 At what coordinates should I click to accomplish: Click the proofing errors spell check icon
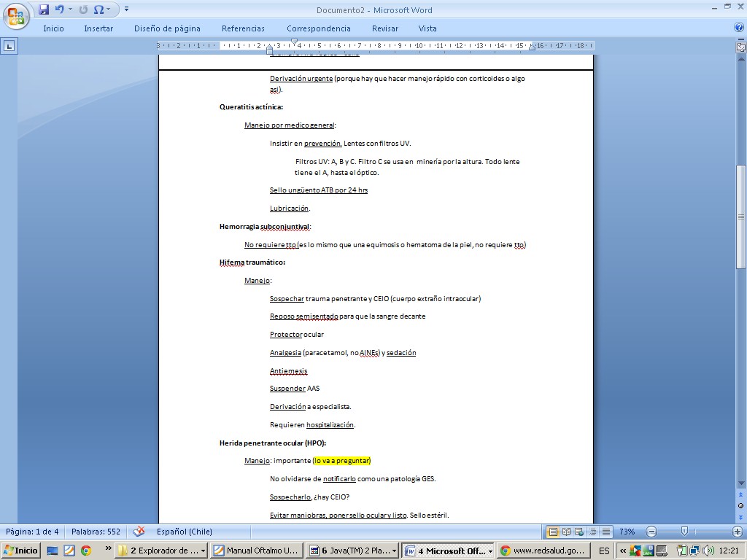point(139,532)
